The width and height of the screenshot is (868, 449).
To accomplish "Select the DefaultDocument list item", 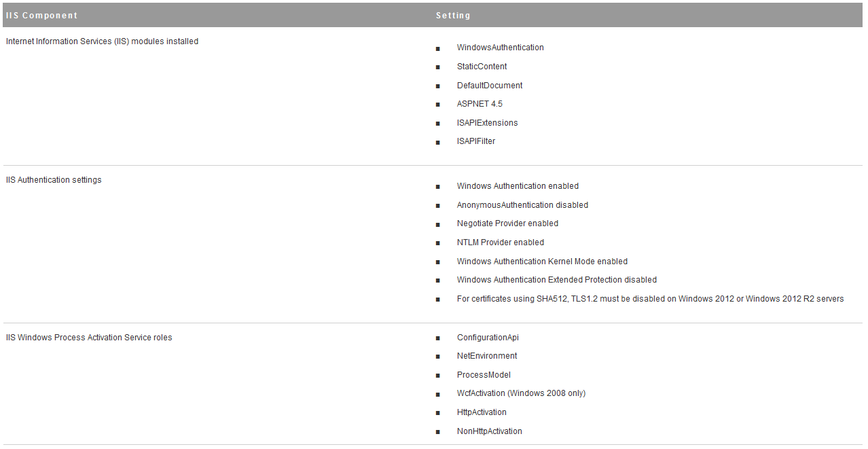I will 490,86.
